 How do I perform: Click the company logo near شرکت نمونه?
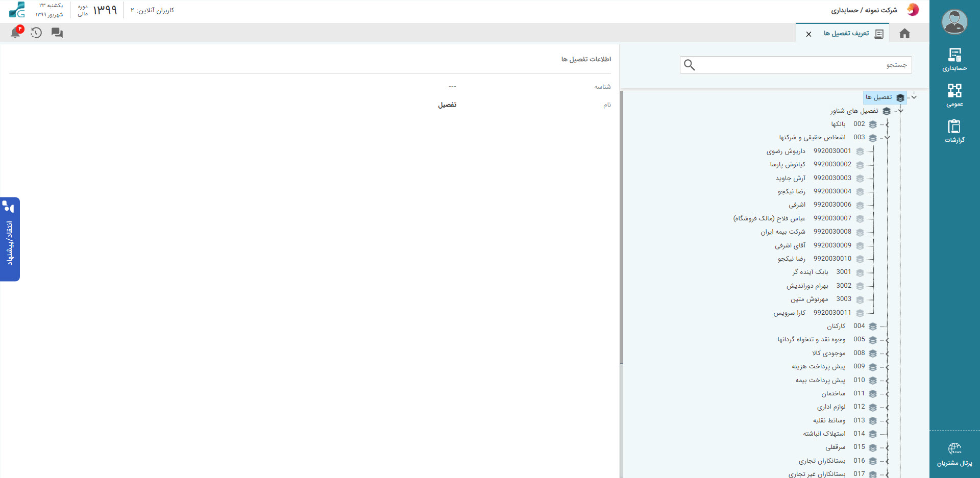pos(913,10)
